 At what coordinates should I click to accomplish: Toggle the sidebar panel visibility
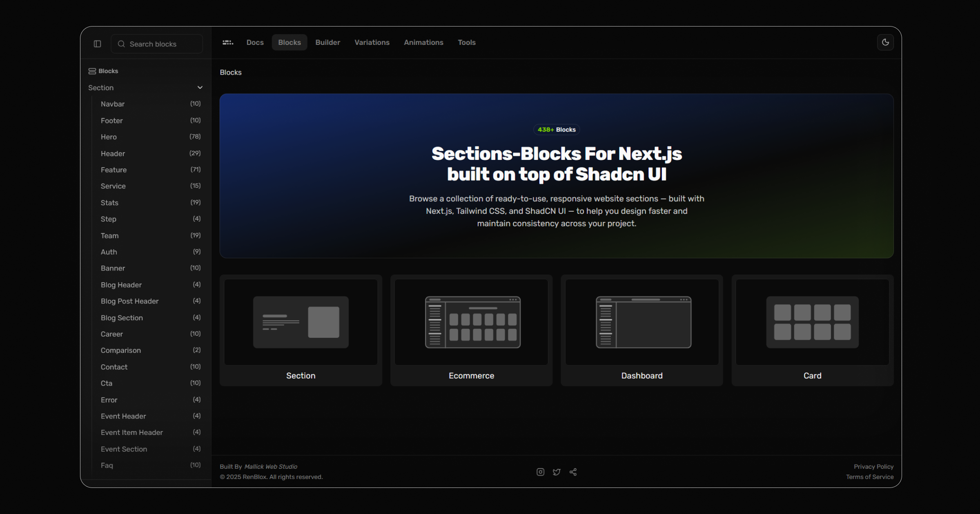[97, 44]
